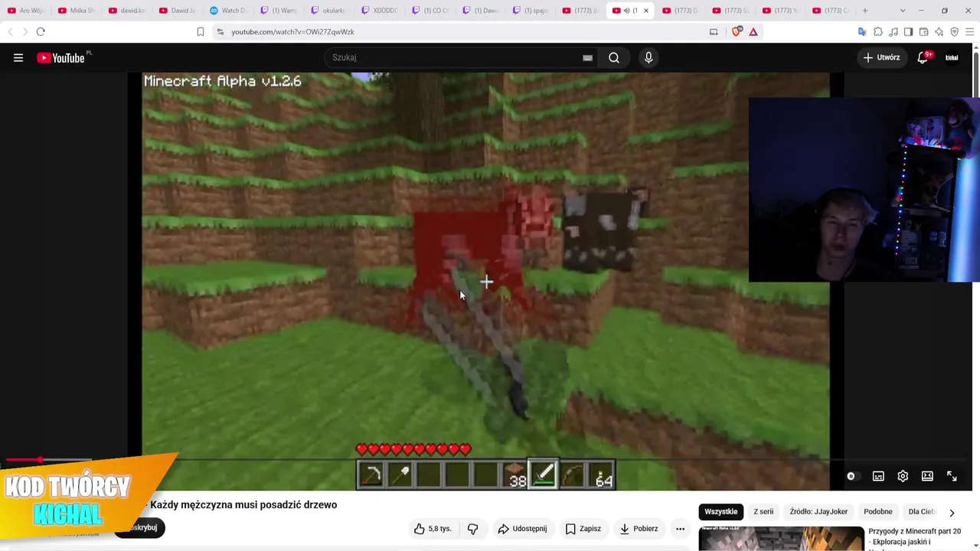Open the Utwórz create menu
980x551 pixels.
point(882,57)
